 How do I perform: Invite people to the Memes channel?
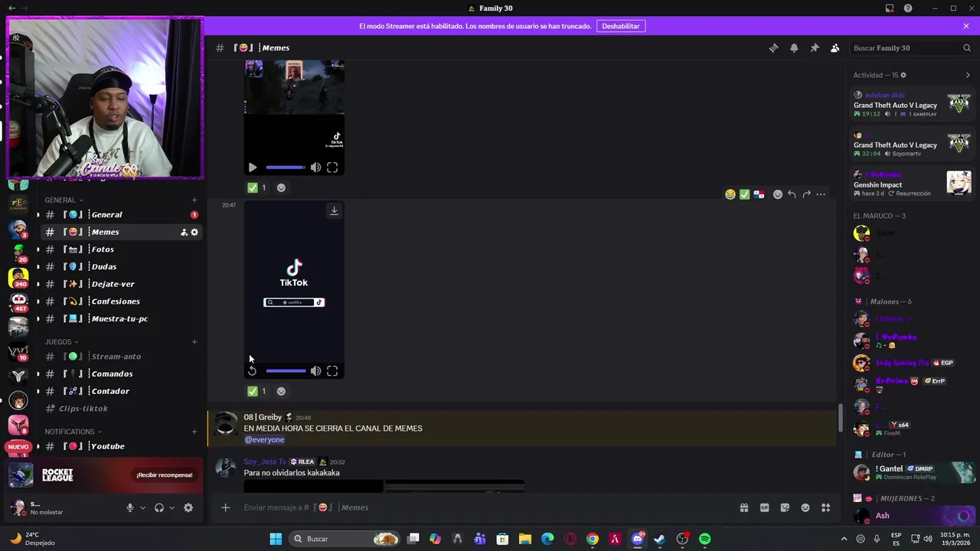184,232
